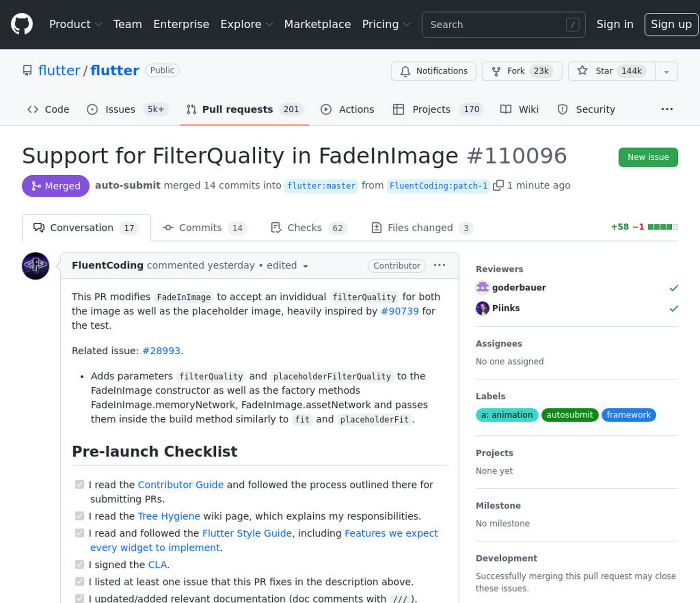Screen dimensions: 700x603
Task: Click the GitHub logo icon
Action: point(22,24)
